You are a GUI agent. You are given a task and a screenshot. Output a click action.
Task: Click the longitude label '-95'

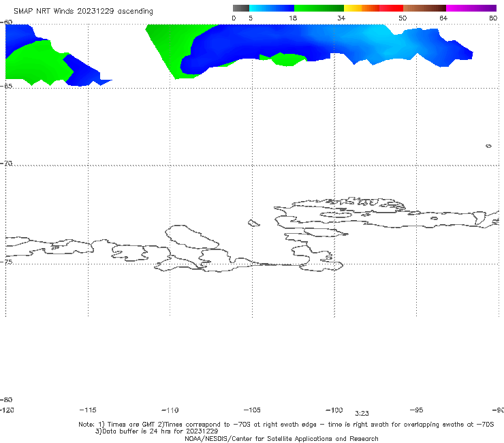click(417, 410)
